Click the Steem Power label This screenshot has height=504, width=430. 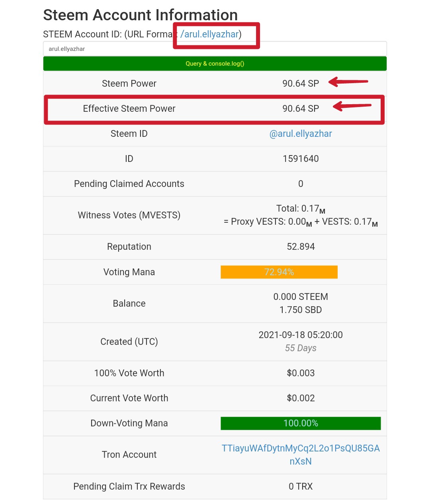pyautogui.click(x=129, y=84)
